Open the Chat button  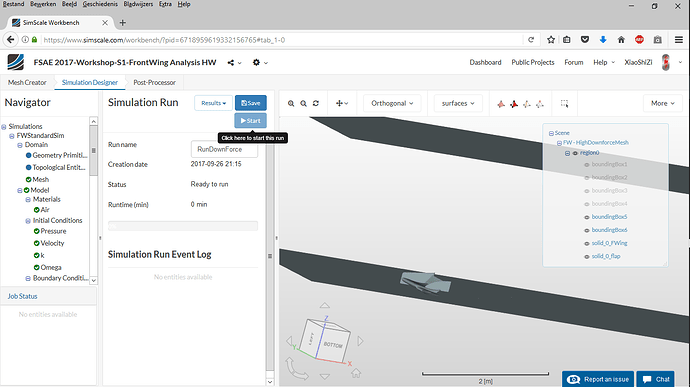coord(656,379)
